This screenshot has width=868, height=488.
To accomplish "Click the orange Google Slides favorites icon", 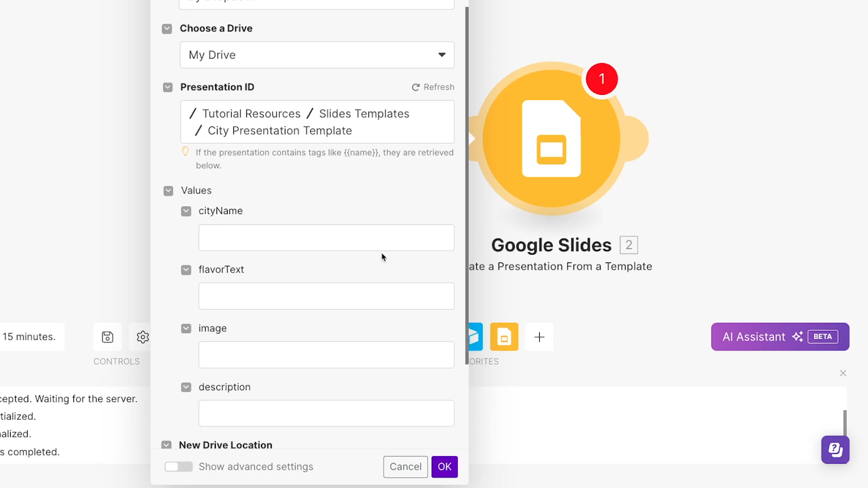I will coord(504,337).
